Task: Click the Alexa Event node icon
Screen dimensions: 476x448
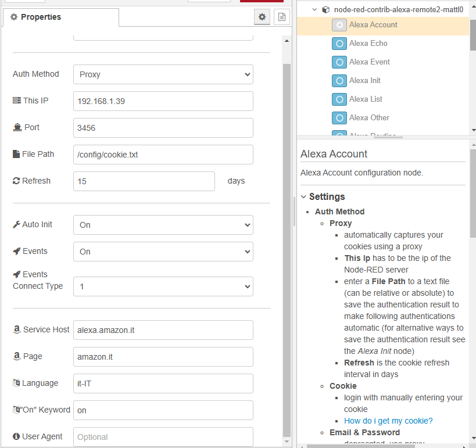Action: [339, 62]
